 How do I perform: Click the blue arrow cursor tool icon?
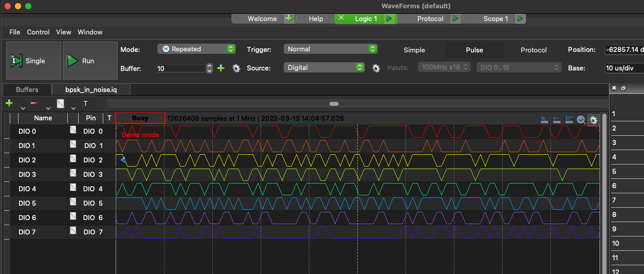click(545, 120)
